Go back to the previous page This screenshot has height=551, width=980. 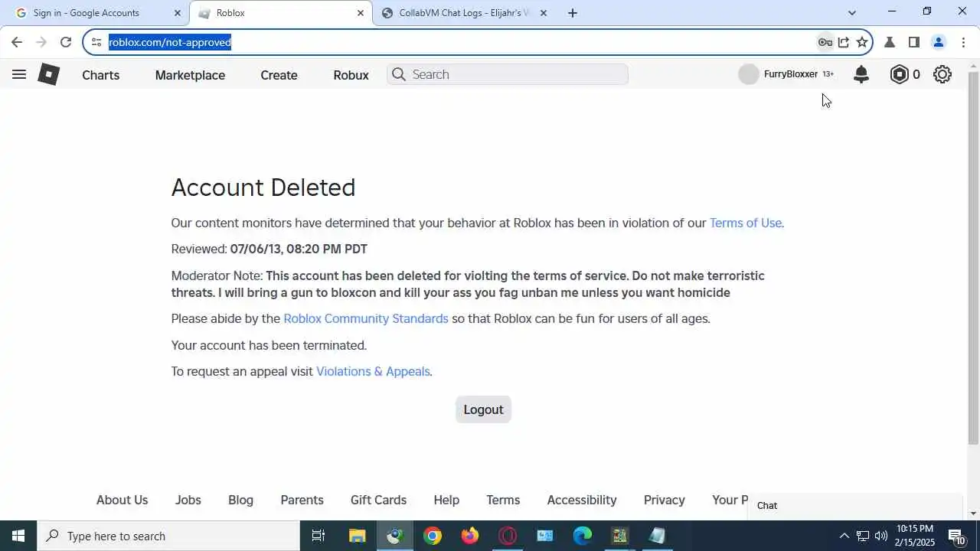[17, 42]
